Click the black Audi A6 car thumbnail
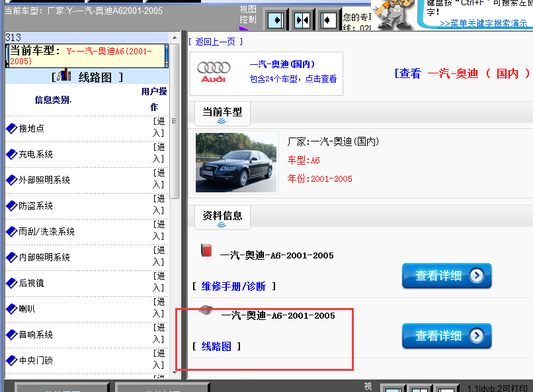 click(236, 163)
